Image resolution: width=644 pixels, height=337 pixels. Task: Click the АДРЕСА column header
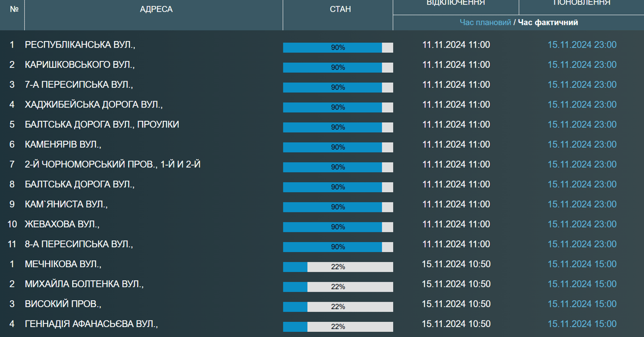point(156,9)
